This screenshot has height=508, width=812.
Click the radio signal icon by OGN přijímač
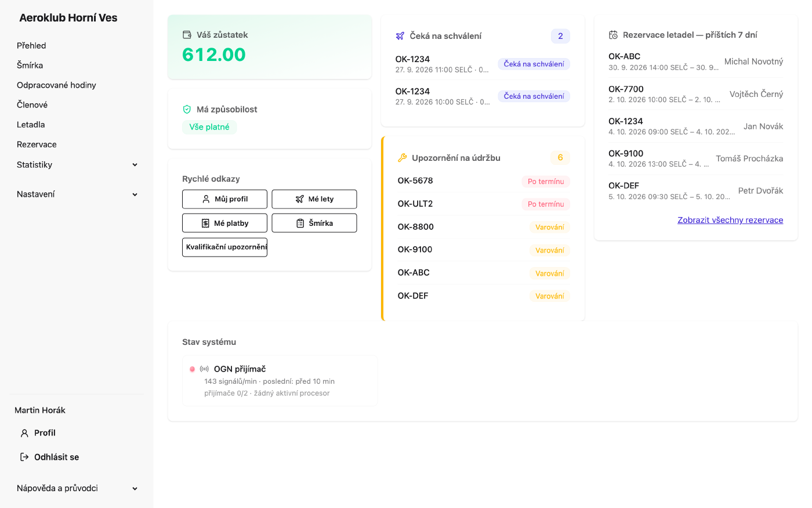[x=204, y=369]
